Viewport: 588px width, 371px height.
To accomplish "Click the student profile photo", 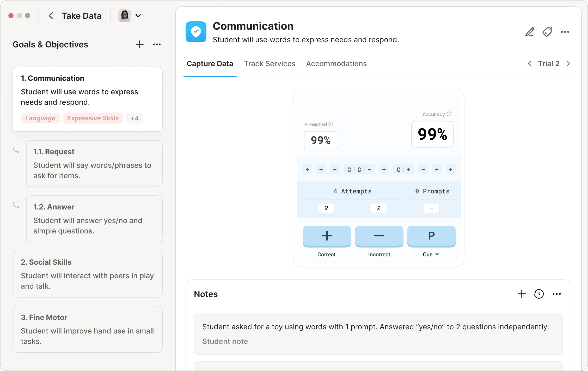I will coord(125,16).
